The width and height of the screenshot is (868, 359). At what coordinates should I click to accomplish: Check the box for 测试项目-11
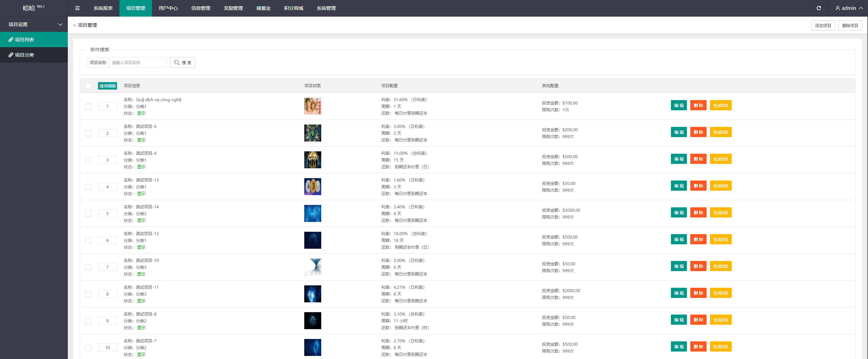88,294
